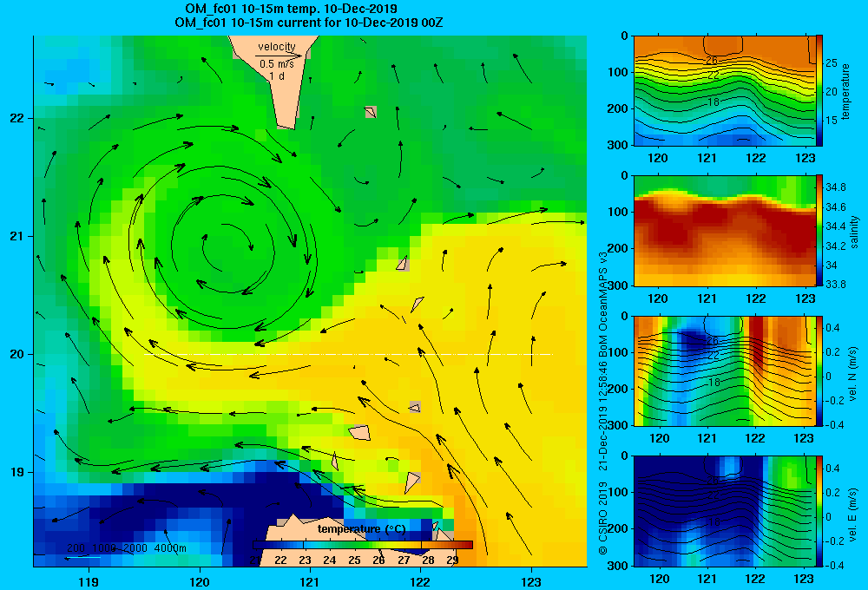Select the "0.5 m/s" velocity scale text
Image resolution: width=868 pixels, height=590 pixels.
click(x=277, y=64)
